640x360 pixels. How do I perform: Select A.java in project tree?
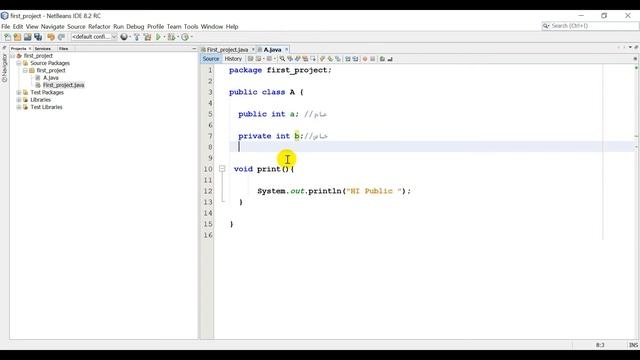pyautogui.click(x=51, y=78)
